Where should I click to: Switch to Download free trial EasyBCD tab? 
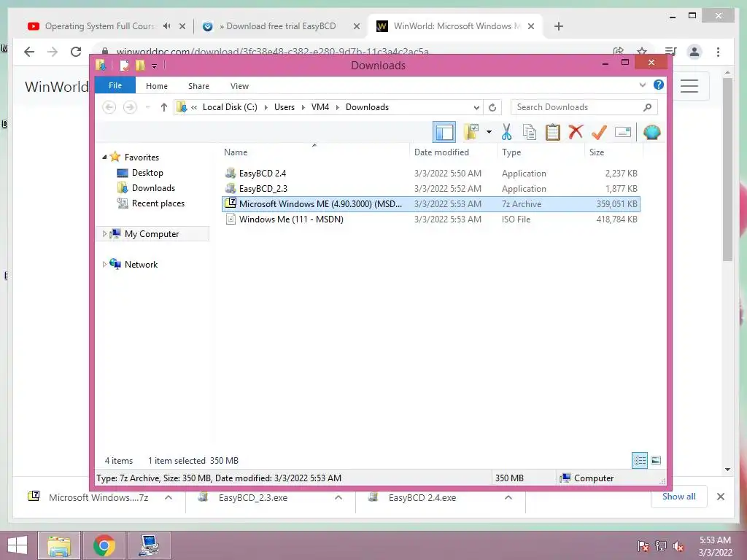pyautogui.click(x=281, y=26)
